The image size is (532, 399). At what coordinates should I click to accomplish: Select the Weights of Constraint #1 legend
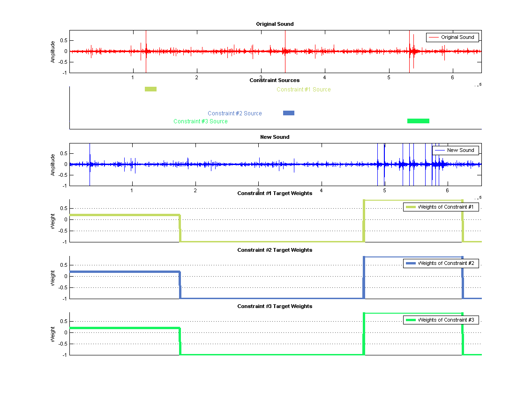point(441,207)
